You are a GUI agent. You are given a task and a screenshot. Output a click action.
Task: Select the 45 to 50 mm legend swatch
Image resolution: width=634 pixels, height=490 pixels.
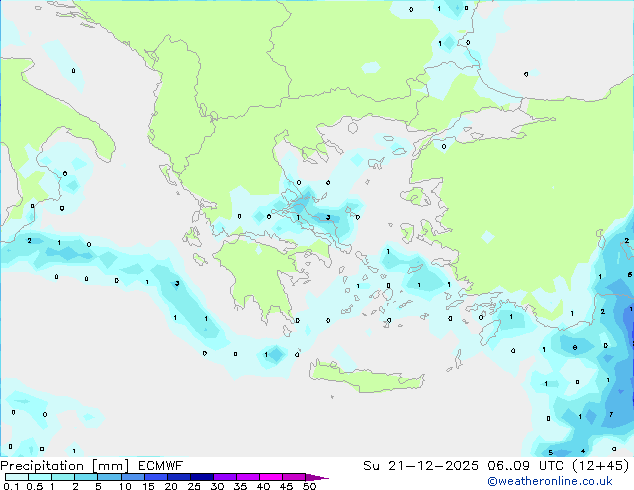click(x=294, y=477)
